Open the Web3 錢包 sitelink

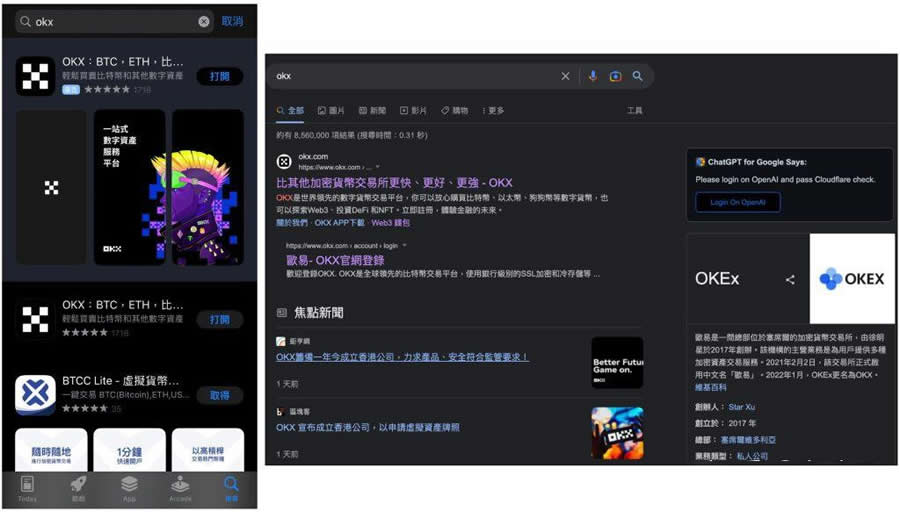pyautogui.click(x=390, y=223)
